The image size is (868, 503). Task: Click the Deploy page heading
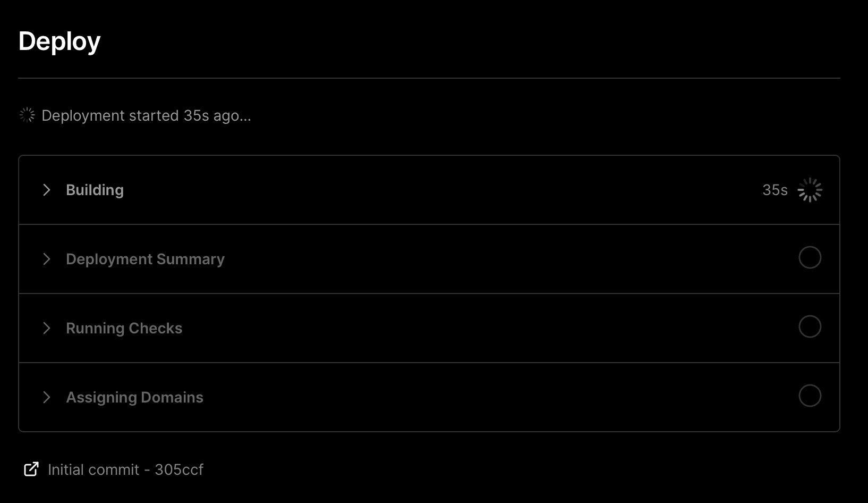point(59,41)
